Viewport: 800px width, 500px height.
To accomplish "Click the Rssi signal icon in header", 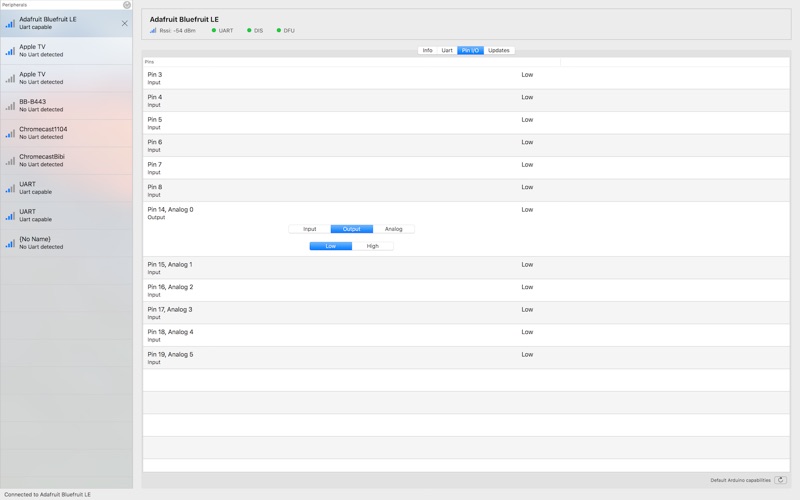I will (153, 31).
